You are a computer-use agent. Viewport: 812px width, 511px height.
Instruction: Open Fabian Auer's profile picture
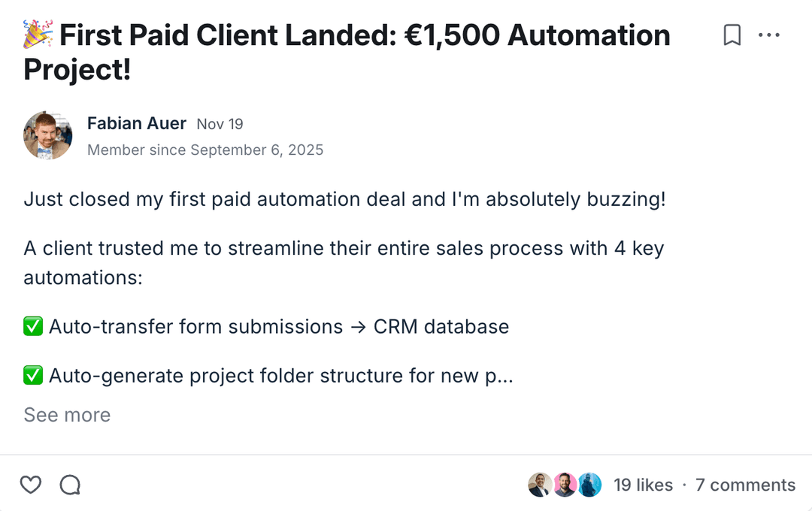[x=48, y=136]
